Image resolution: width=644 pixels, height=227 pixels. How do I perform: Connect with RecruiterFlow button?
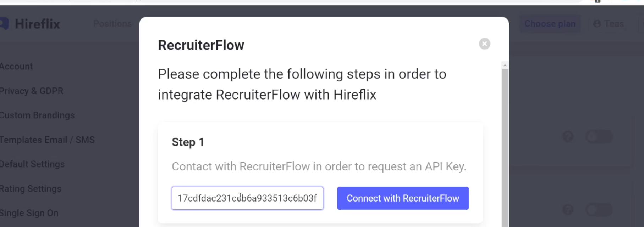coord(403,198)
